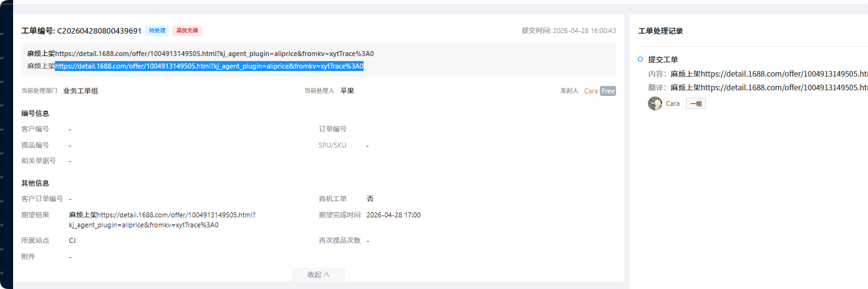Click the 其他信息 section heading
Image resolution: width=868 pixels, height=289 pixels.
pos(35,183)
